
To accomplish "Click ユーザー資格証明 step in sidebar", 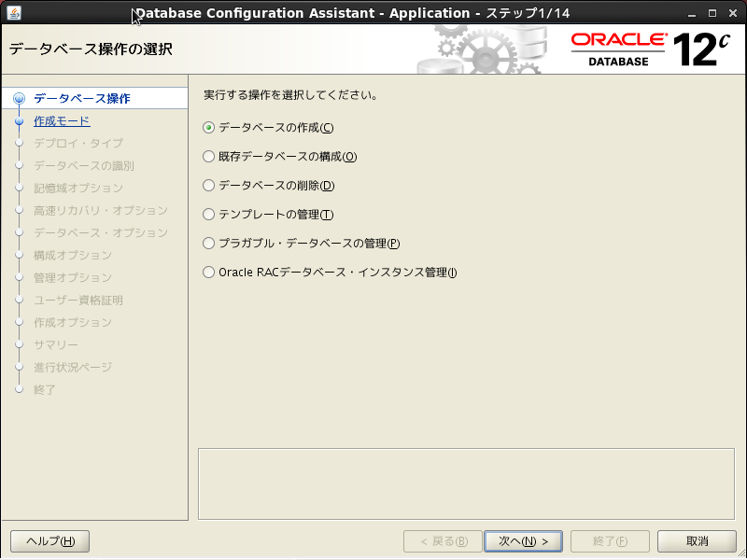I will point(78,300).
